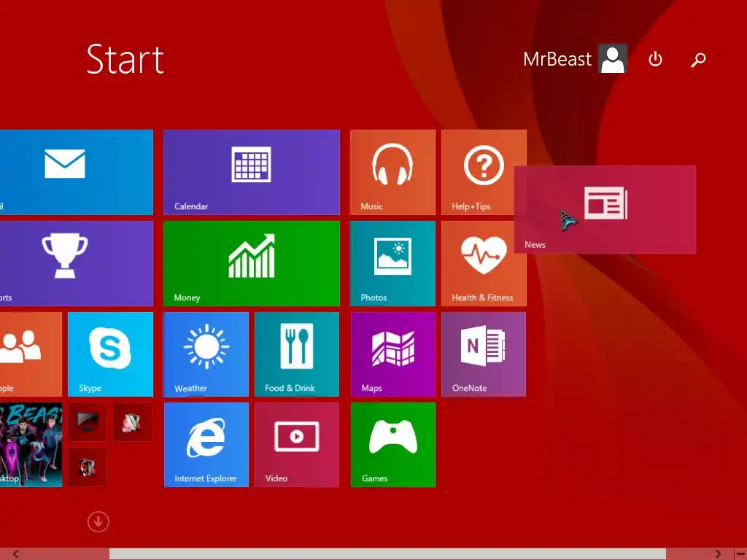Open the Mail tile
Image resolution: width=747 pixels, height=560 pixels.
click(76, 172)
